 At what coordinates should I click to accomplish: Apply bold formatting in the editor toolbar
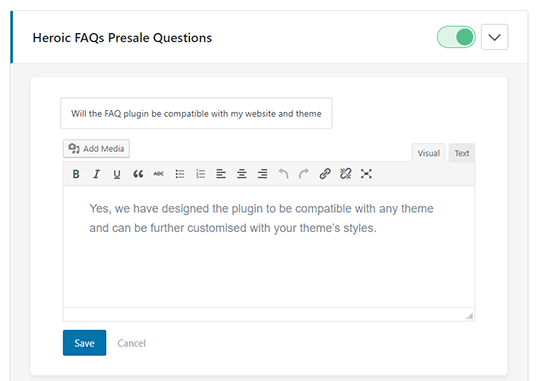click(x=76, y=174)
